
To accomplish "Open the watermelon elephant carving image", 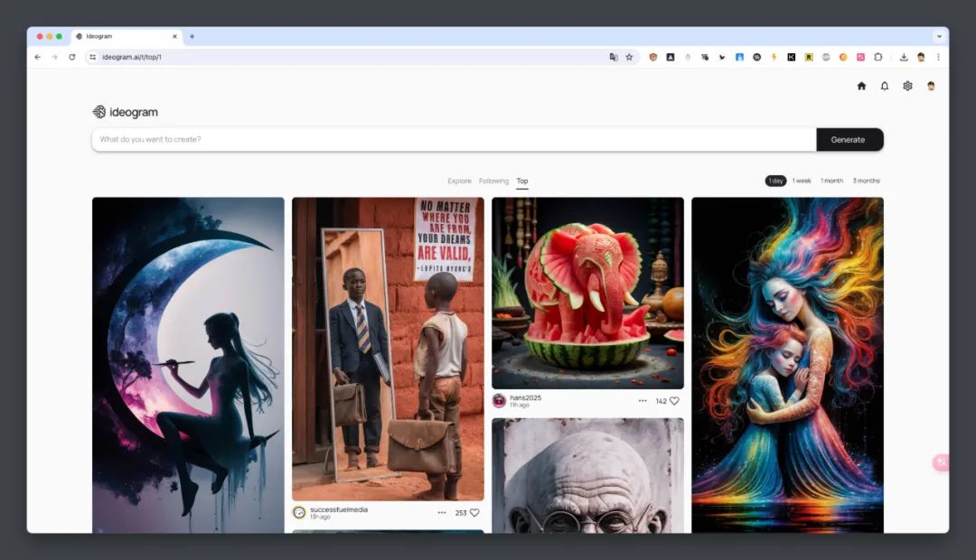I will [x=587, y=293].
